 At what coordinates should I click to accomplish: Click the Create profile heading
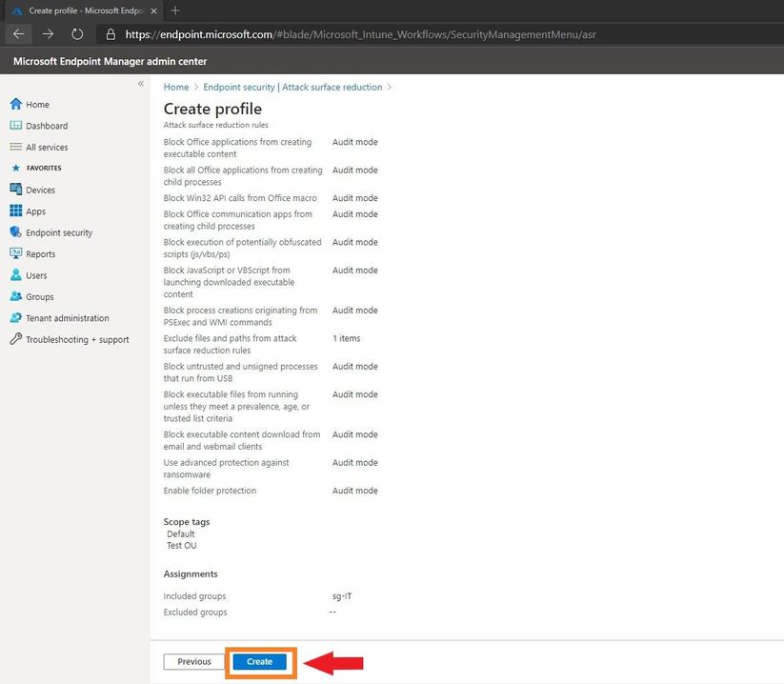212,109
